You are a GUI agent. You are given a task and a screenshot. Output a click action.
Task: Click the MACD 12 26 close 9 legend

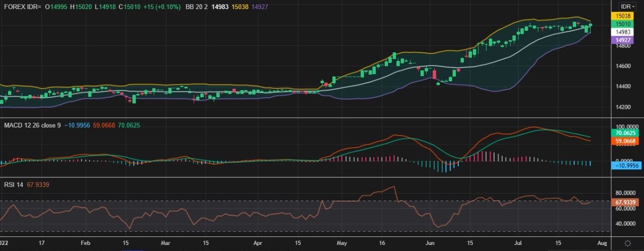coord(32,124)
